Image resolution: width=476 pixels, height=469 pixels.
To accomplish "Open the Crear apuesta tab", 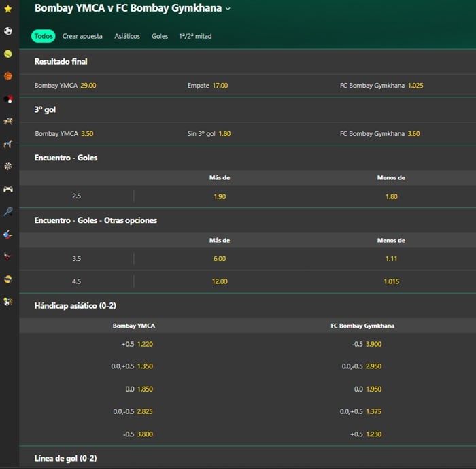I will pos(82,36).
